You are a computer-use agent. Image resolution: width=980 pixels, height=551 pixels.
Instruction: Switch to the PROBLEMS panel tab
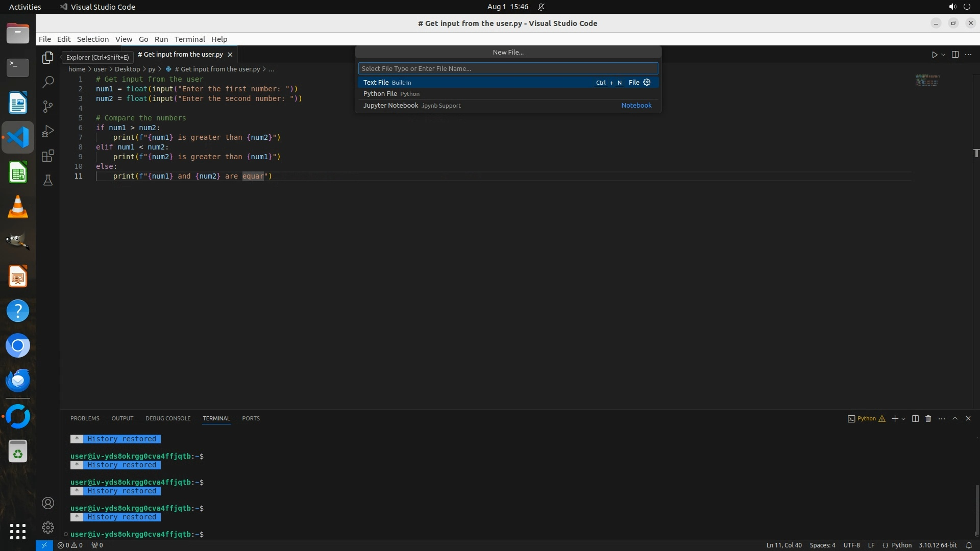85,418
